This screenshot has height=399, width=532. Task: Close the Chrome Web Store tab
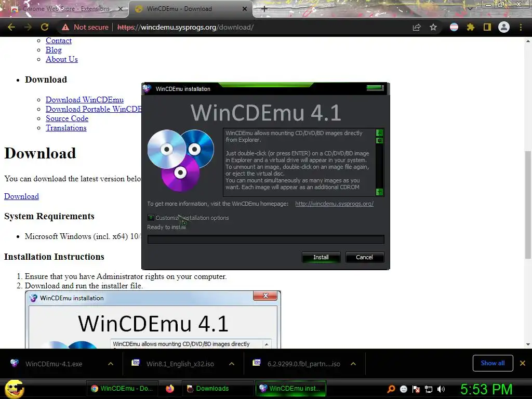click(x=120, y=9)
